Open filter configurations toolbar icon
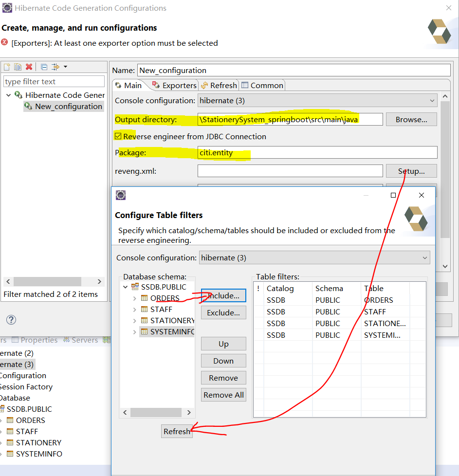The width and height of the screenshot is (459, 476). (55, 67)
